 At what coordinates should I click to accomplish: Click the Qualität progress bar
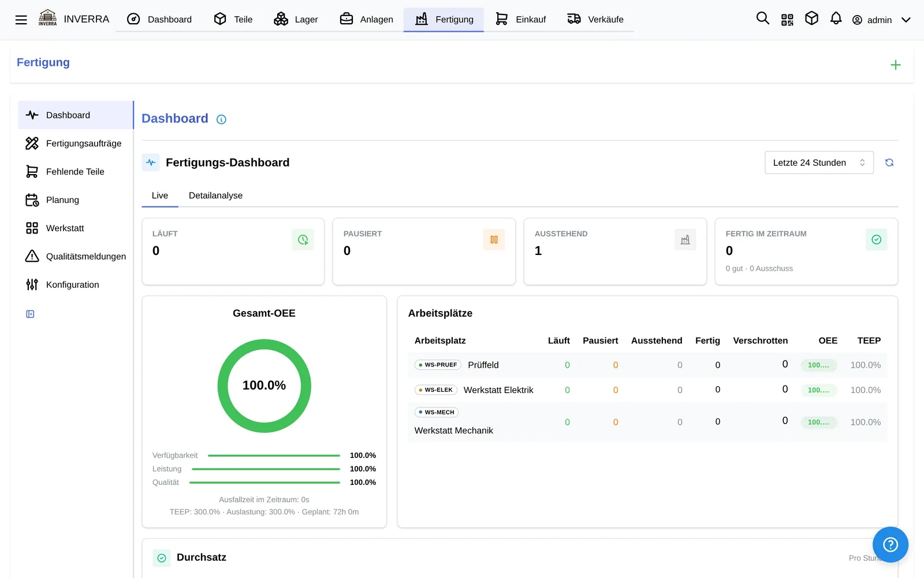264,482
